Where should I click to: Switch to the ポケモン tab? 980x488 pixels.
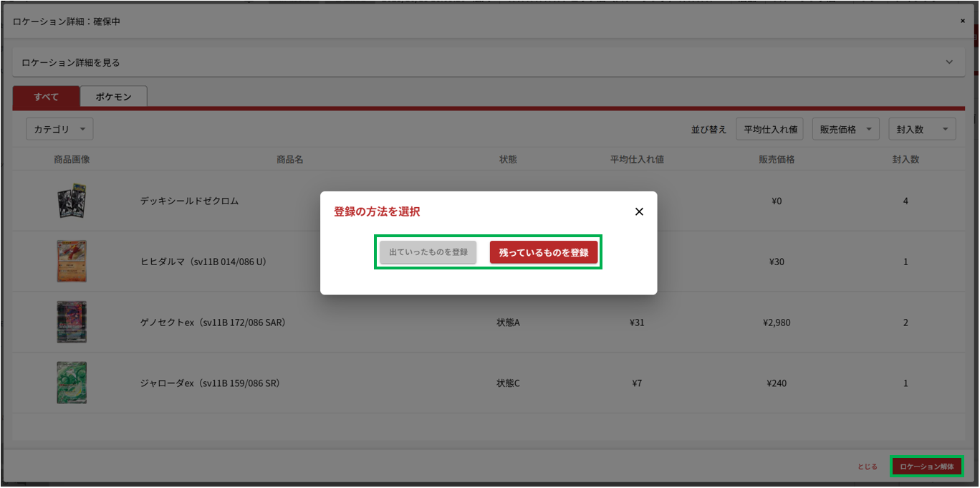click(x=113, y=97)
